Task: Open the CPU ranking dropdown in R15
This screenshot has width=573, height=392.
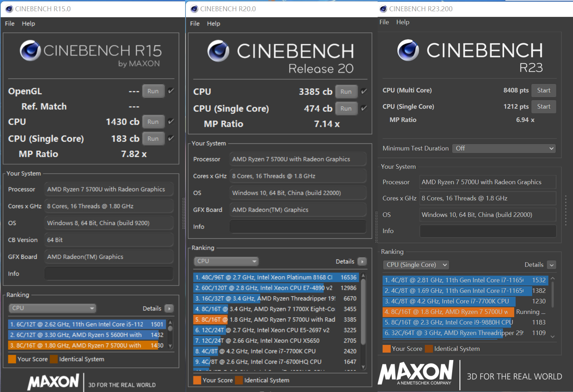Action: point(52,308)
